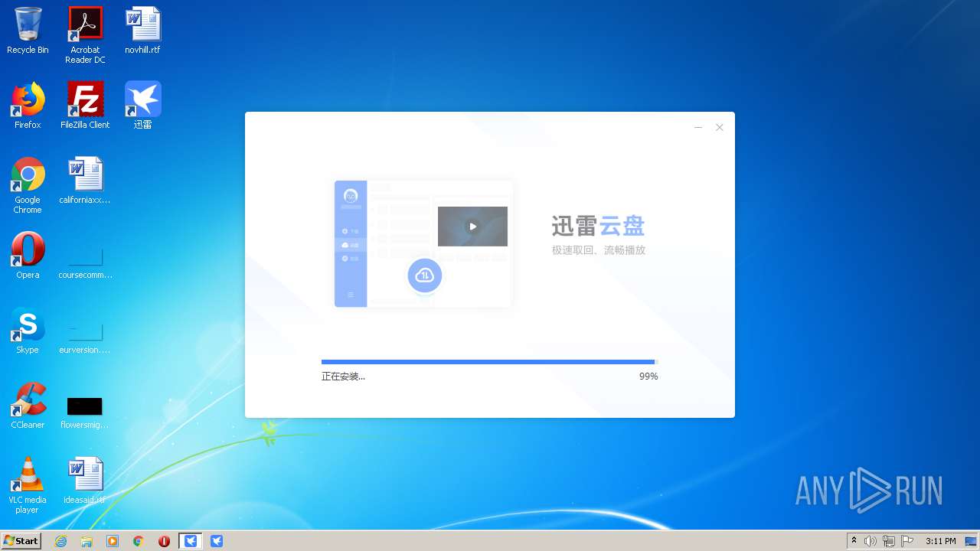Image resolution: width=980 pixels, height=551 pixels.
Task: Open FileZilla Client shortcut
Action: pyautogui.click(x=85, y=106)
